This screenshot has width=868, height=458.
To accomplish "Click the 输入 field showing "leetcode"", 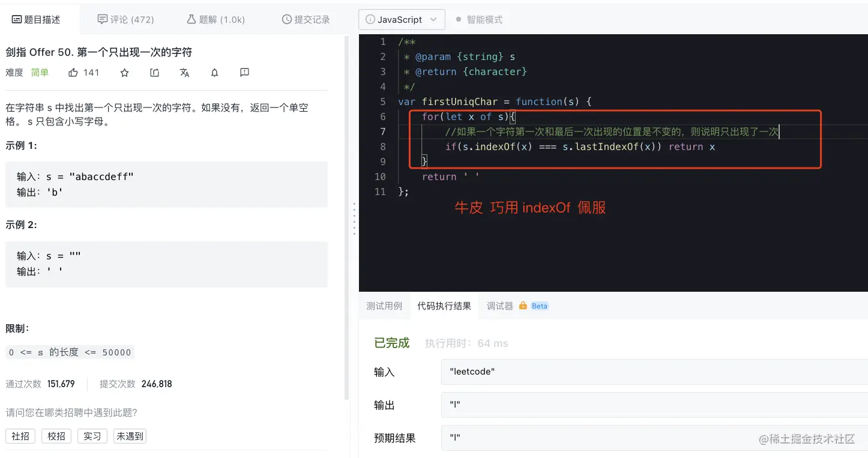I will 654,372.
